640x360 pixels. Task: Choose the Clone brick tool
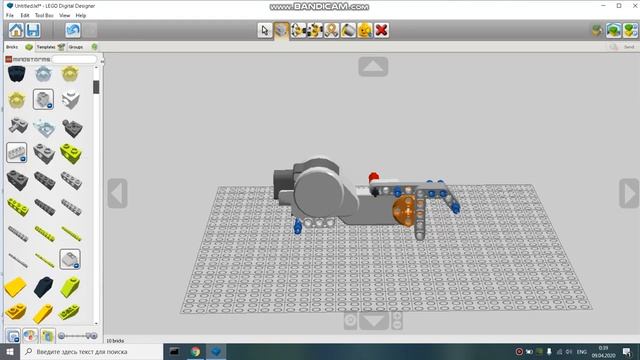tap(281, 30)
